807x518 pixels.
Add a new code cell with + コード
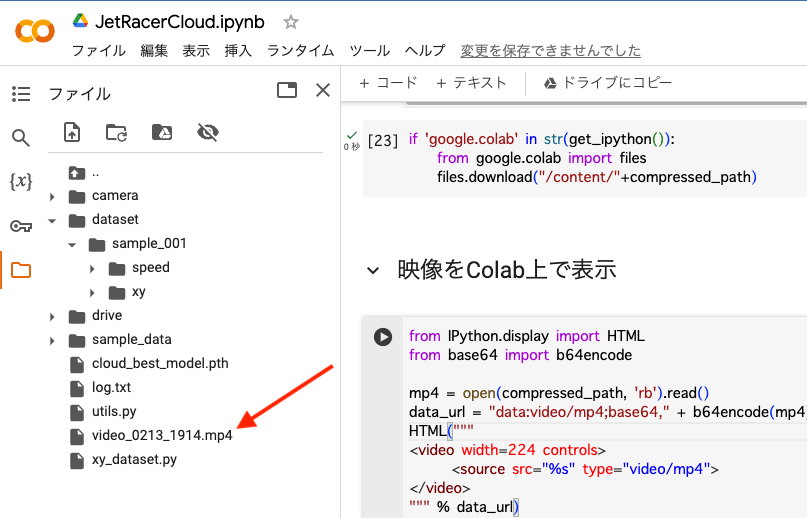pyautogui.click(x=388, y=82)
